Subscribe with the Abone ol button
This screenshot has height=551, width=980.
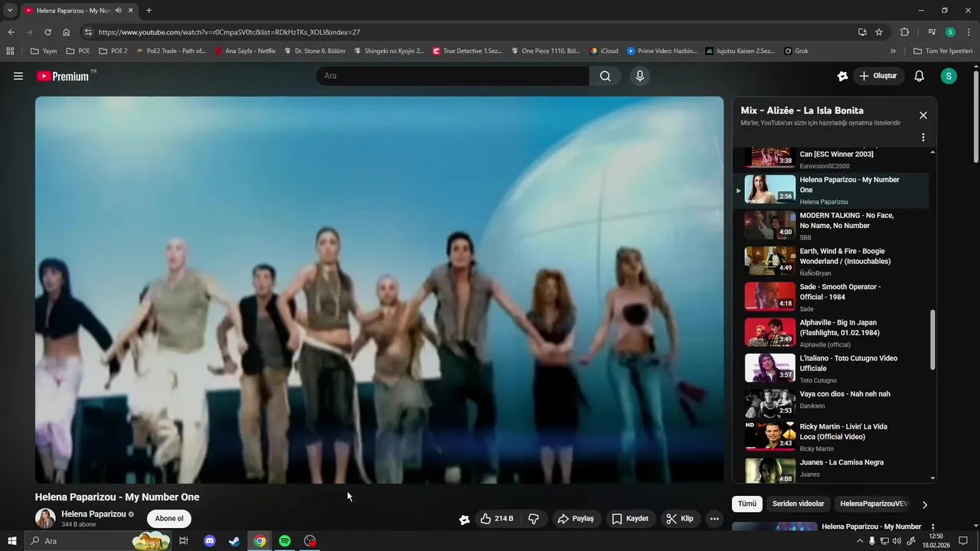[x=169, y=518]
